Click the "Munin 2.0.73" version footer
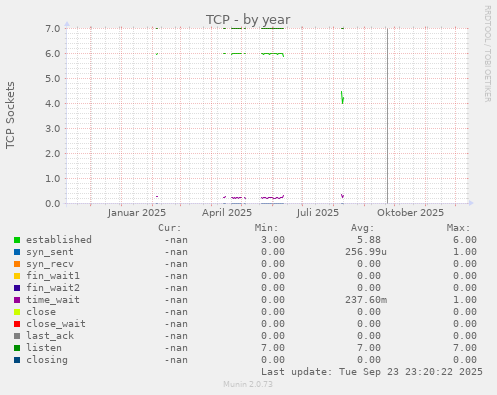497x395 pixels. 248,384
